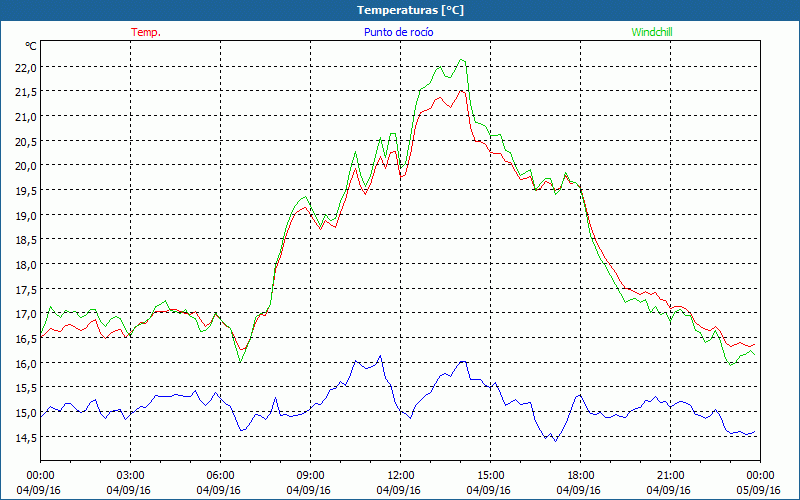Click the 15,5 y-axis value
The image size is (800, 500).
point(26,388)
